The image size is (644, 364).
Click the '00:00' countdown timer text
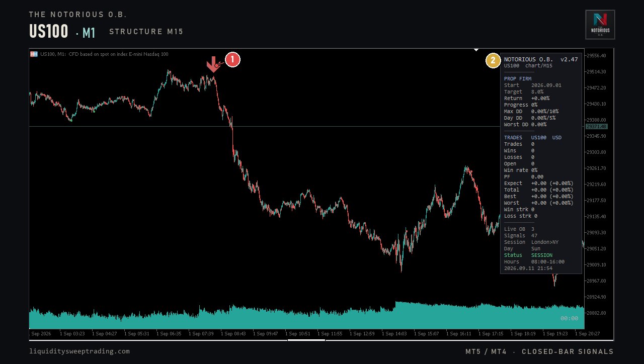point(569,318)
